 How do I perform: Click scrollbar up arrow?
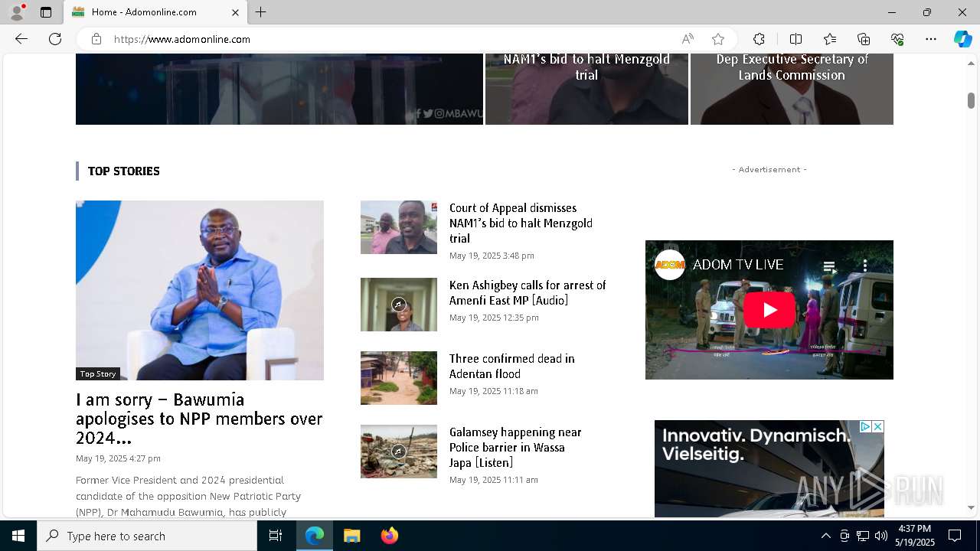(x=971, y=63)
